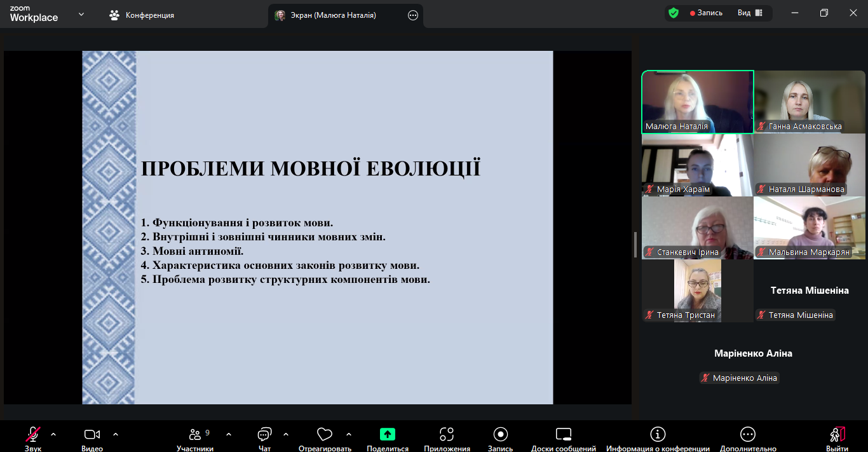Image resolution: width=868 pixels, height=452 pixels.
Task: Switch to the Конференция tab
Action: pos(142,15)
